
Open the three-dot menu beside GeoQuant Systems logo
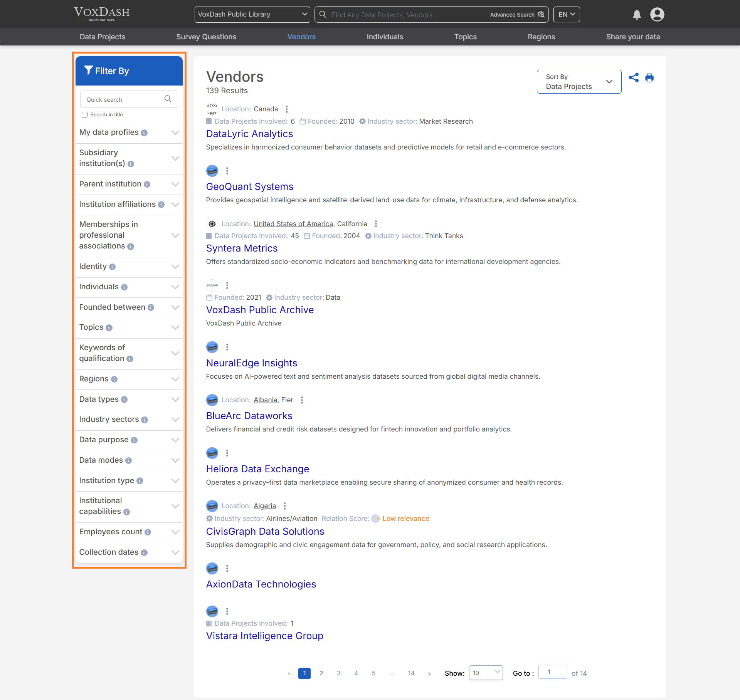click(x=227, y=171)
